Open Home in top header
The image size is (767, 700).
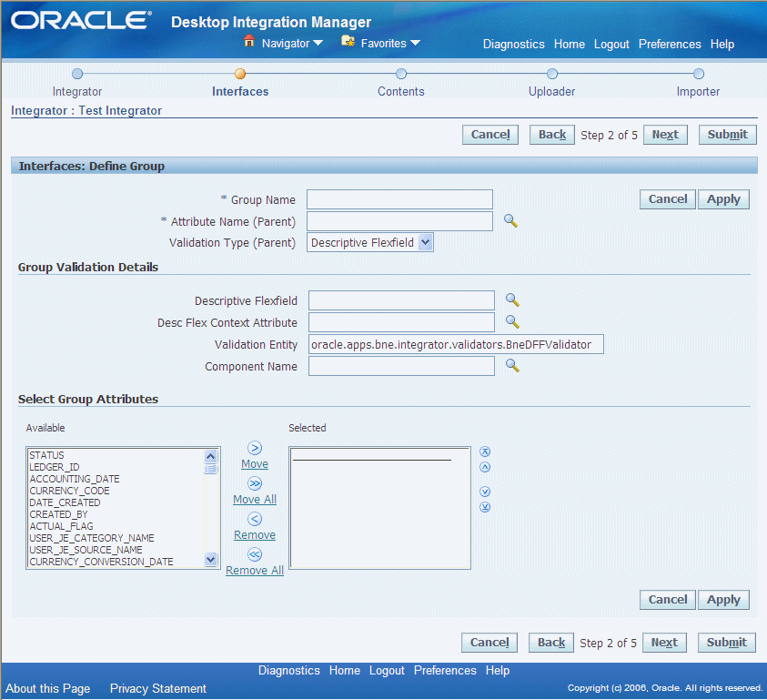570,44
